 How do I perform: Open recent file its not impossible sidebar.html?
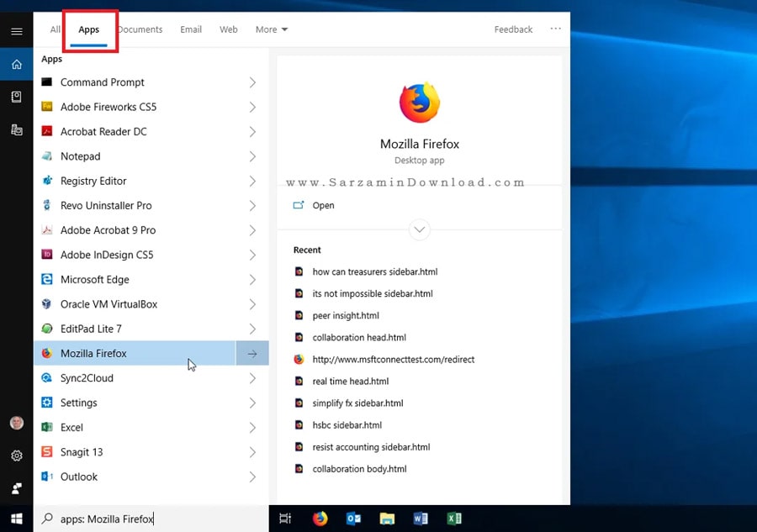point(373,293)
